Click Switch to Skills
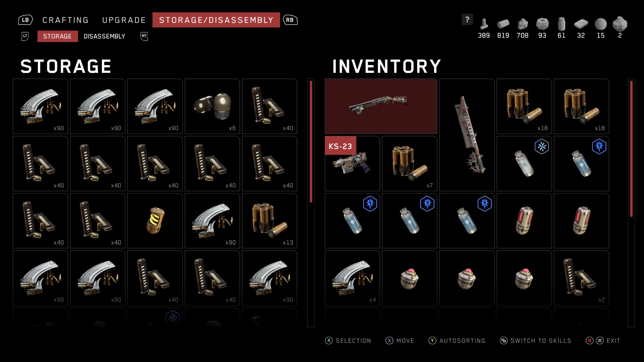 [x=536, y=341]
